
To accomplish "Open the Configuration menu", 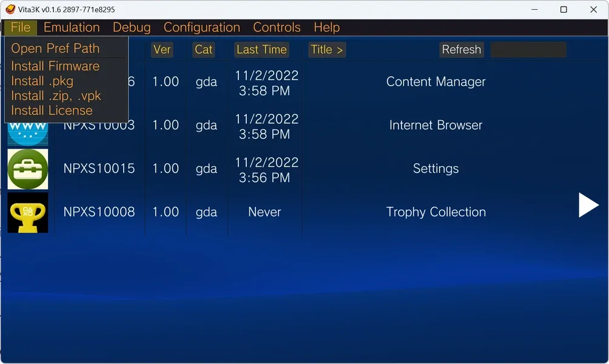I will 201,27.
